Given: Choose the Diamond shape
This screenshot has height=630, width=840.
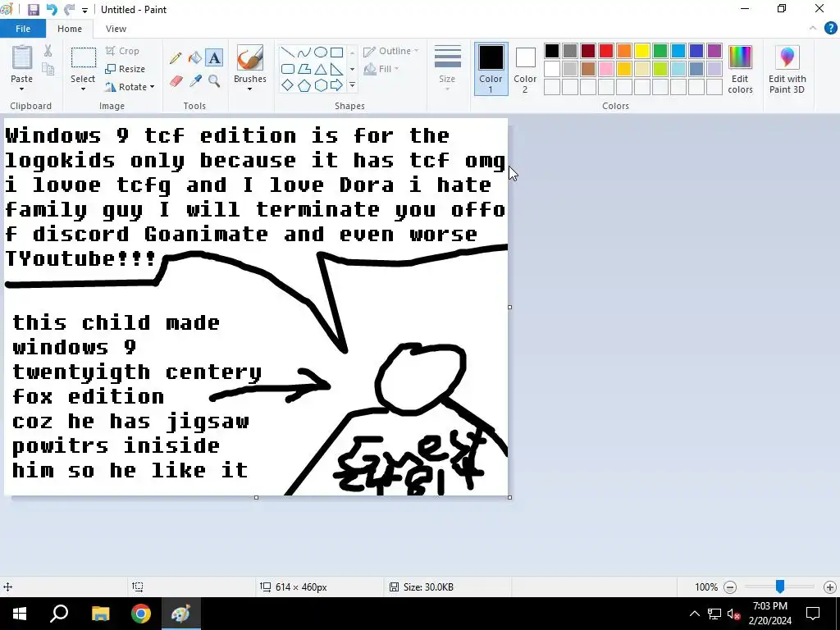Looking at the screenshot, I should (x=288, y=85).
